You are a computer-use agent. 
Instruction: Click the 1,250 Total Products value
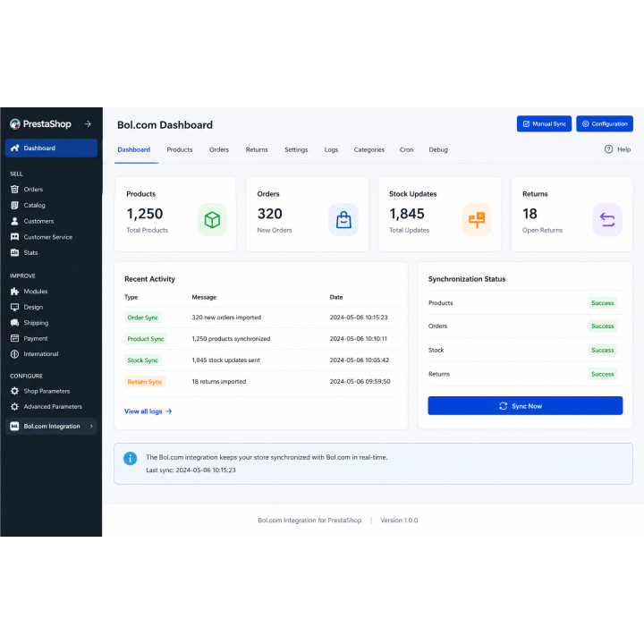[x=145, y=214]
